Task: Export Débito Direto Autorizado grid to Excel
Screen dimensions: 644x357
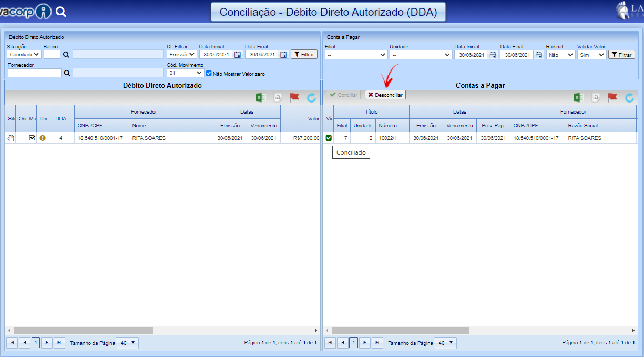Action: pyautogui.click(x=260, y=97)
